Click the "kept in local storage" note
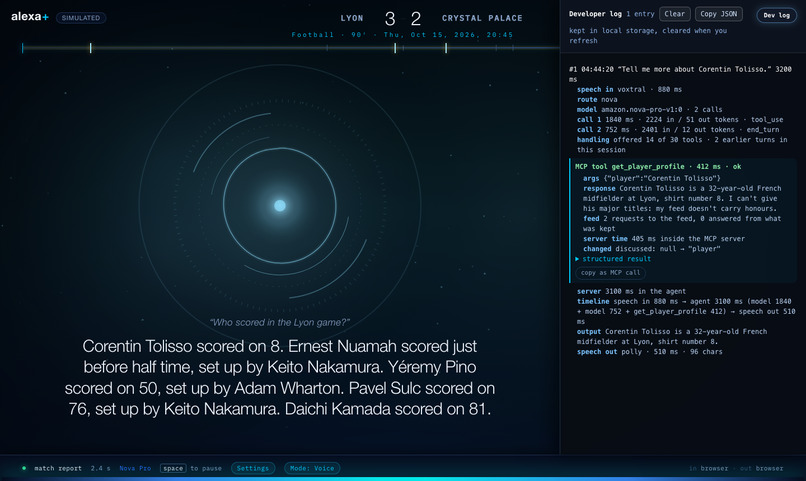The height and width of the screenshot is (481, 806). (648, 35)
